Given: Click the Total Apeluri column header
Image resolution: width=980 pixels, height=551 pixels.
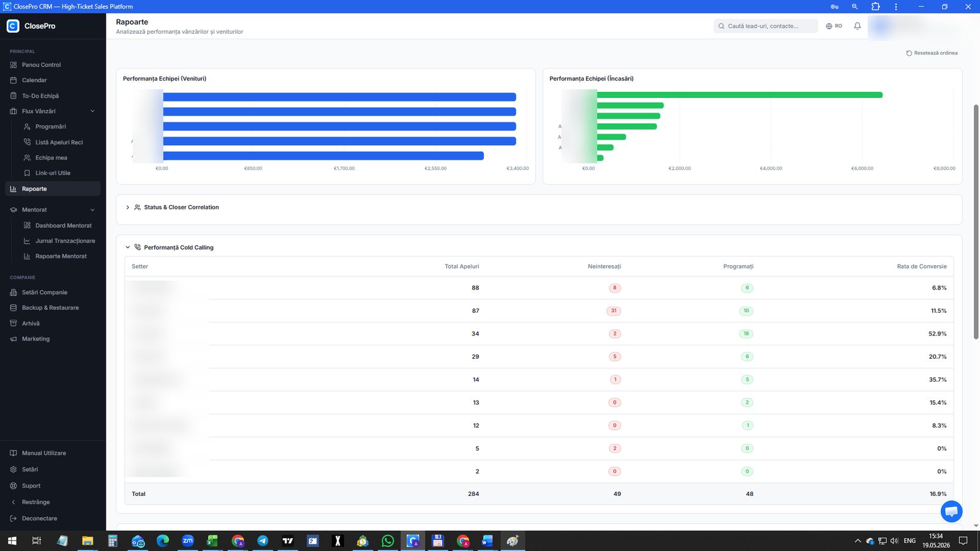Looking at the screenshot, I should coord(462,266).
